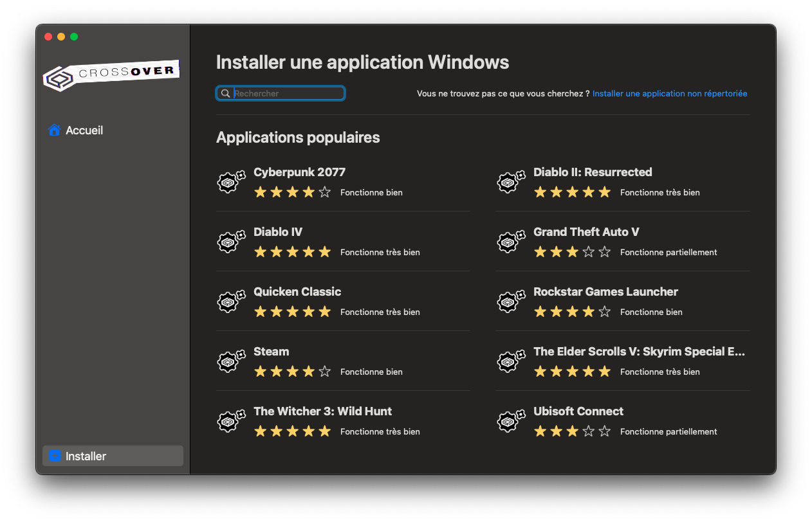Click the Skyrim Special Edition icon
The image size is (812, 522).
[x=511, y=361]
